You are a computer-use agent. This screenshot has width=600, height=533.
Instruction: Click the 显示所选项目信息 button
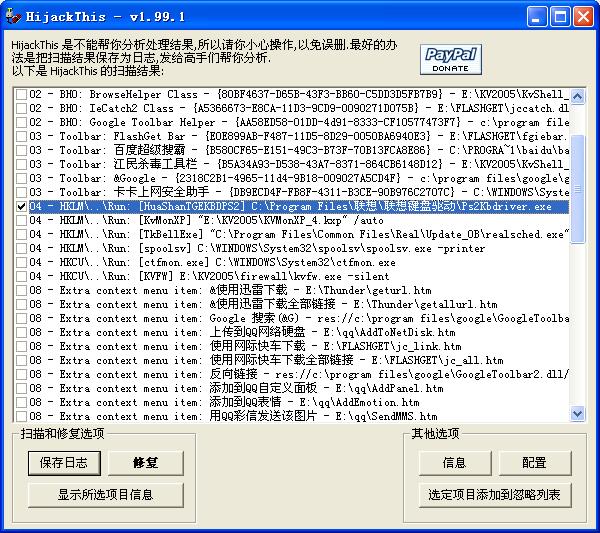[106, 495]
